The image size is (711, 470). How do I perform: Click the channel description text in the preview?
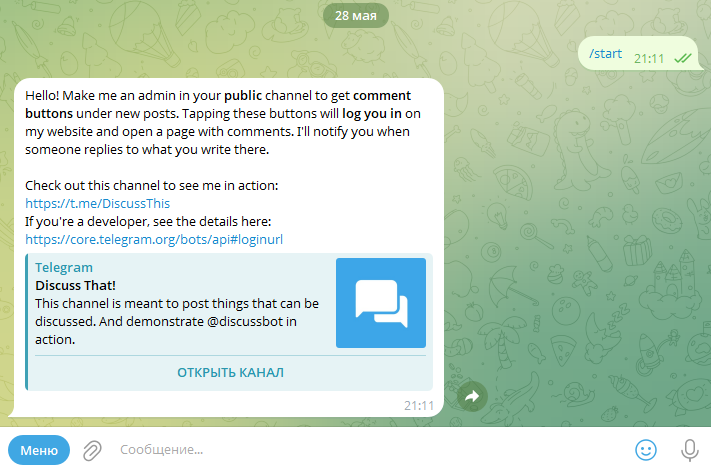pos(177,321)
